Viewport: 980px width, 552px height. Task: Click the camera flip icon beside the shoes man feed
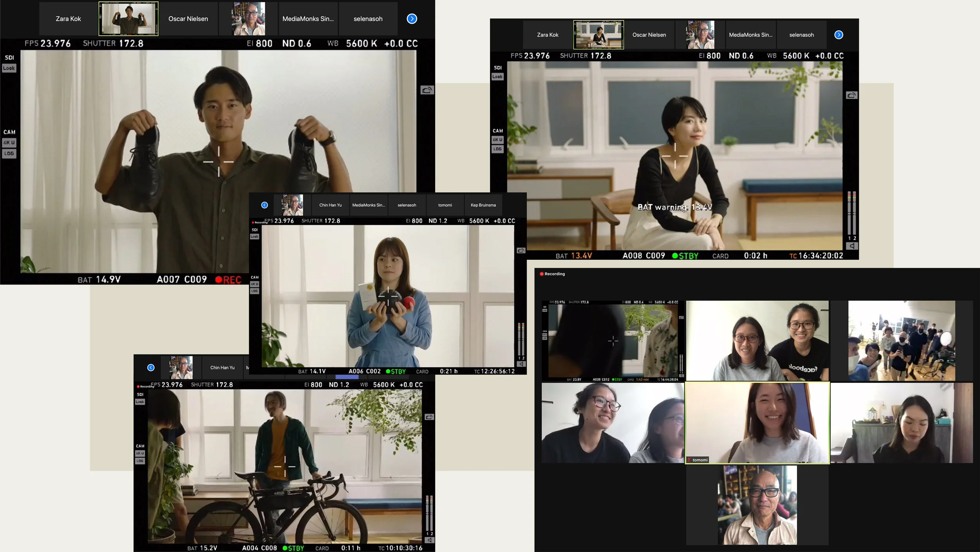pos(427,90)
